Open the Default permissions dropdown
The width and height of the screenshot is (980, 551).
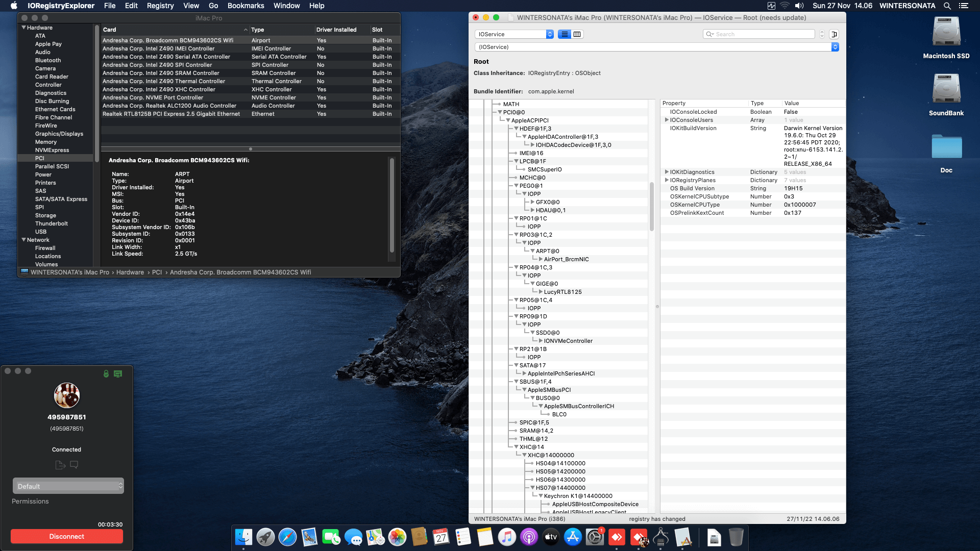68,486
